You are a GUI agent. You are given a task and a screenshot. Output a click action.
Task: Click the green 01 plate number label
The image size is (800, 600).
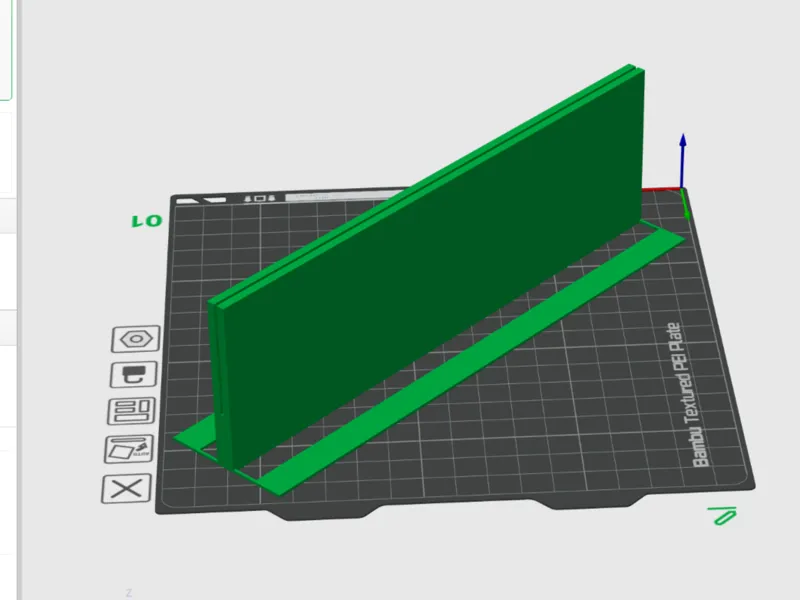[x=147, y=221]
